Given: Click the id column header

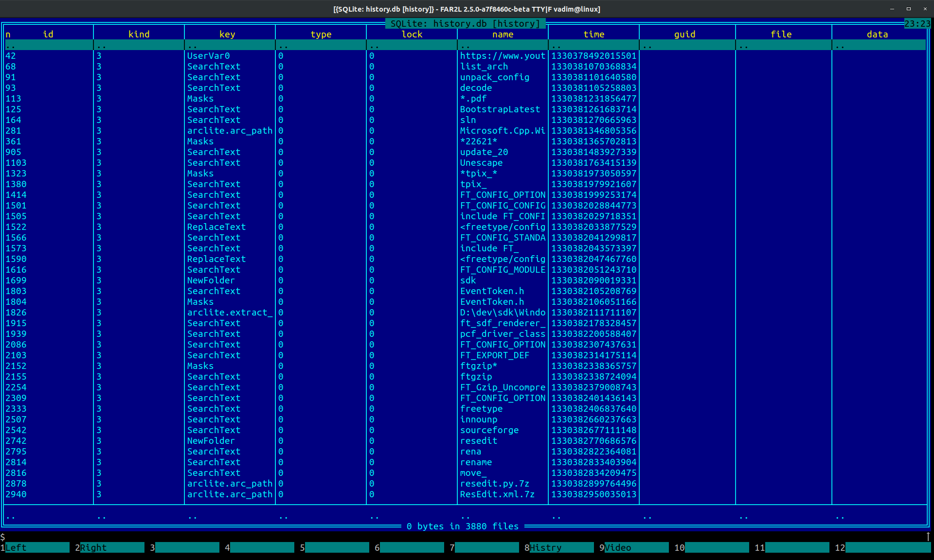Looking at the screenshot, I should [x=48, y=34].
